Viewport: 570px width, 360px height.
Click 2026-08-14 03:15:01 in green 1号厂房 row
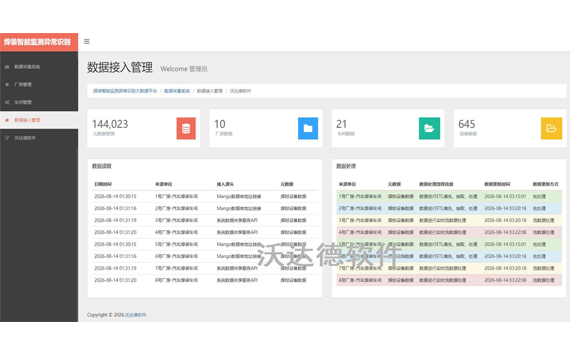505,196
